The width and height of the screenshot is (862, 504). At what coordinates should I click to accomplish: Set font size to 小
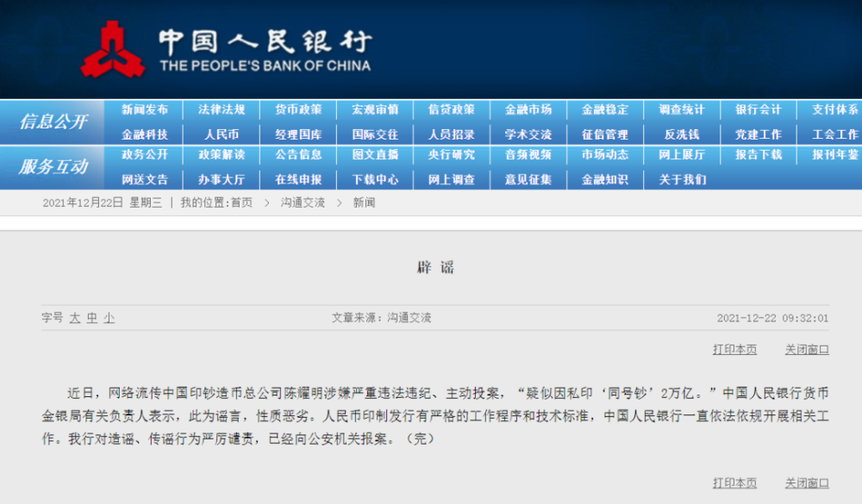coord(109,318)
